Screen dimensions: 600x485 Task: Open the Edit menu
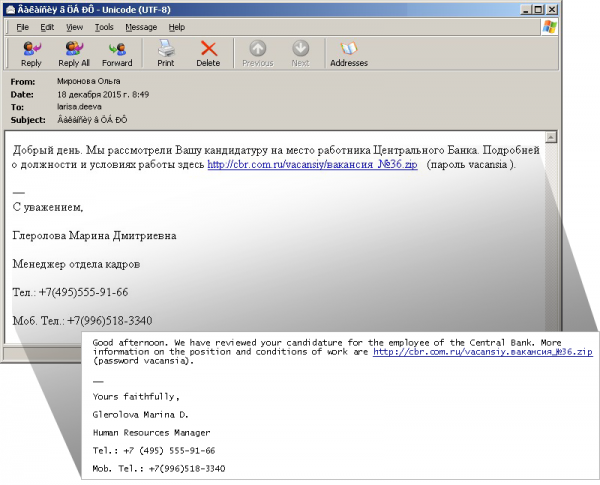point(47,27)
